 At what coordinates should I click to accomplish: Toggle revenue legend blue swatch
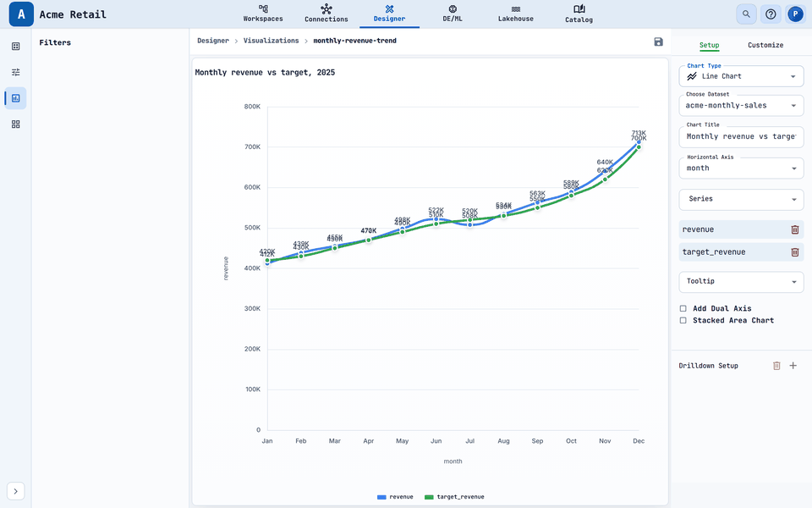click(381, 497)
